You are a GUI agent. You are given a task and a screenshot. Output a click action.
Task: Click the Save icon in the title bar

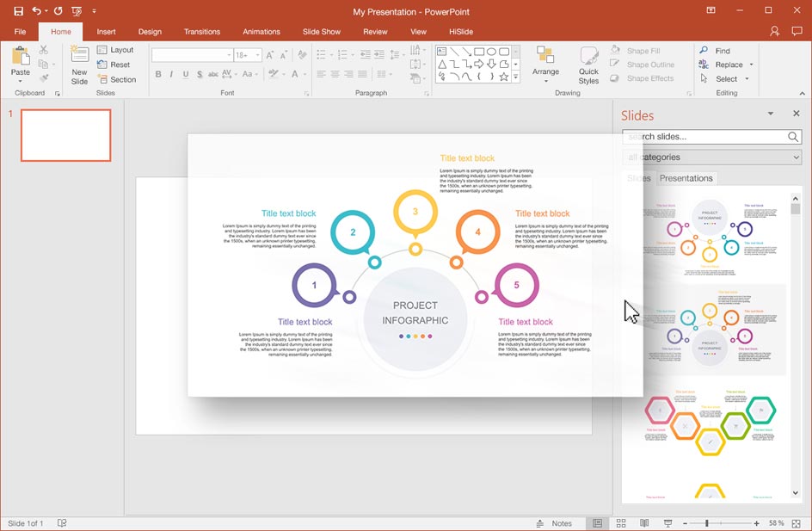coord(18,11)
